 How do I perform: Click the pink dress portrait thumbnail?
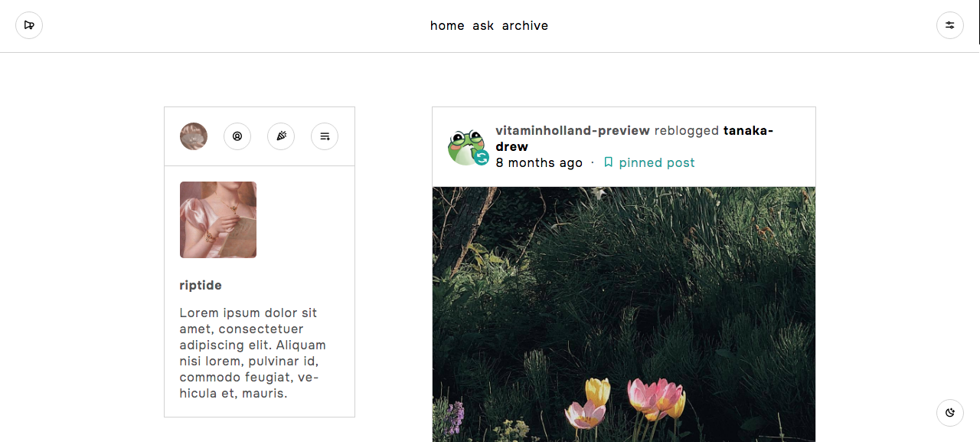[x=218, y=220]
